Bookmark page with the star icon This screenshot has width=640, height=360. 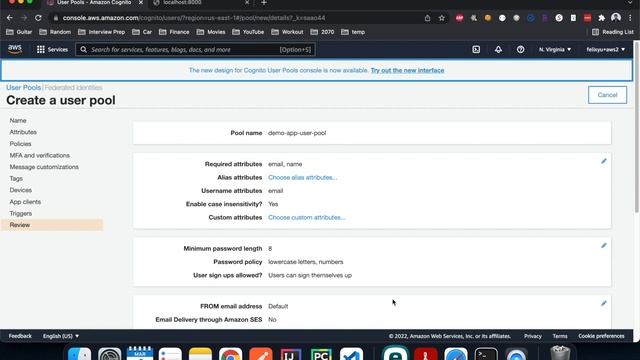442,18
